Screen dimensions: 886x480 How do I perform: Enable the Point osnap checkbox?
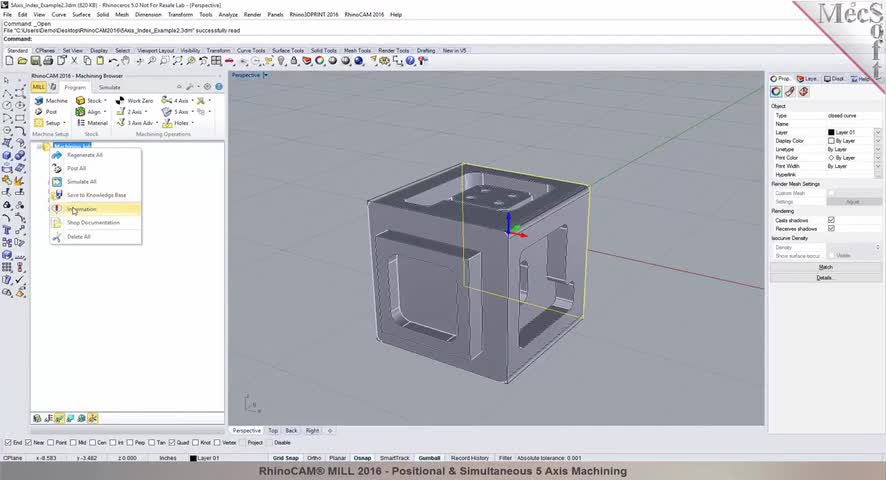pyautogui.click(x=51, y=443)
